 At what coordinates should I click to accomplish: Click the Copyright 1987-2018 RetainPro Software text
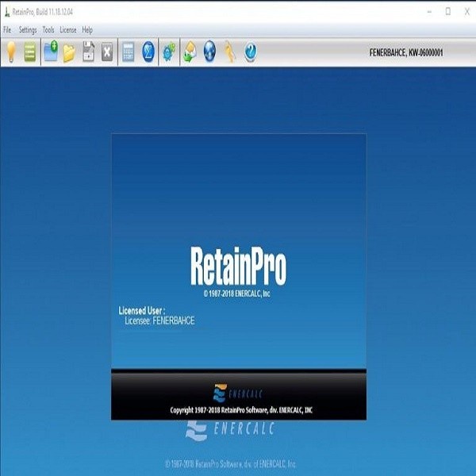pyautogui.click(x=241, y=410)
